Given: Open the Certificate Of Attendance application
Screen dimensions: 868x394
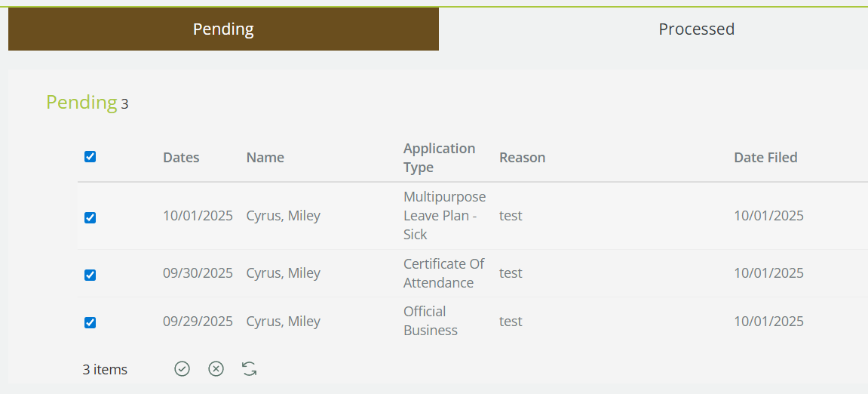Looking at the screenshot, I should click(x=443, y=273).
